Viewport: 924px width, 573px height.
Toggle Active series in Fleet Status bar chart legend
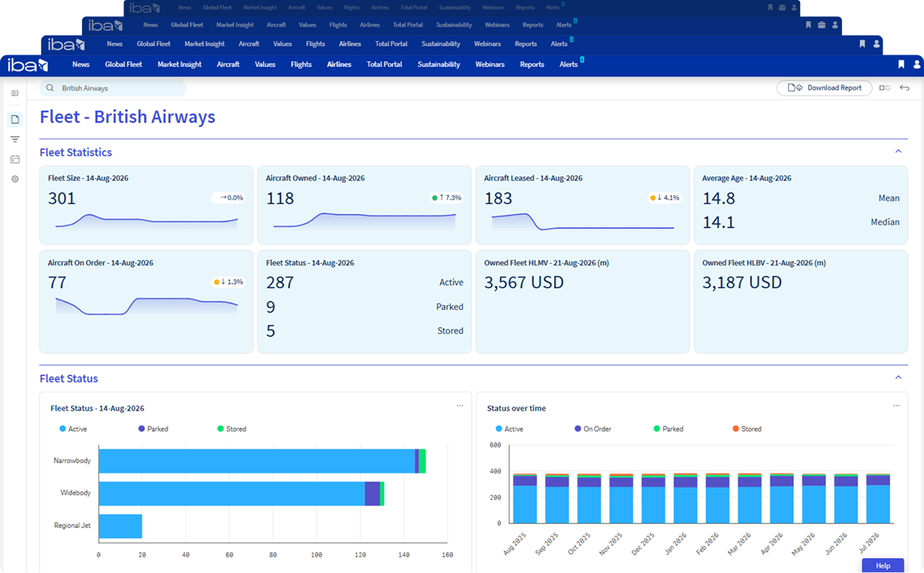[x=73, y=429]
